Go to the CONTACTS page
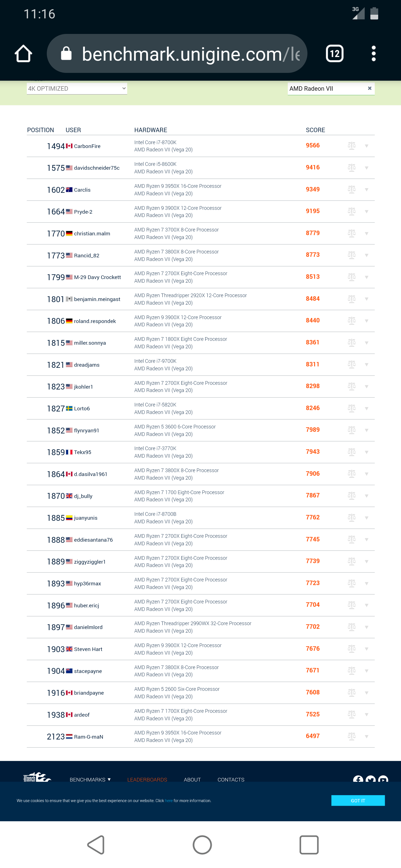 231,779
